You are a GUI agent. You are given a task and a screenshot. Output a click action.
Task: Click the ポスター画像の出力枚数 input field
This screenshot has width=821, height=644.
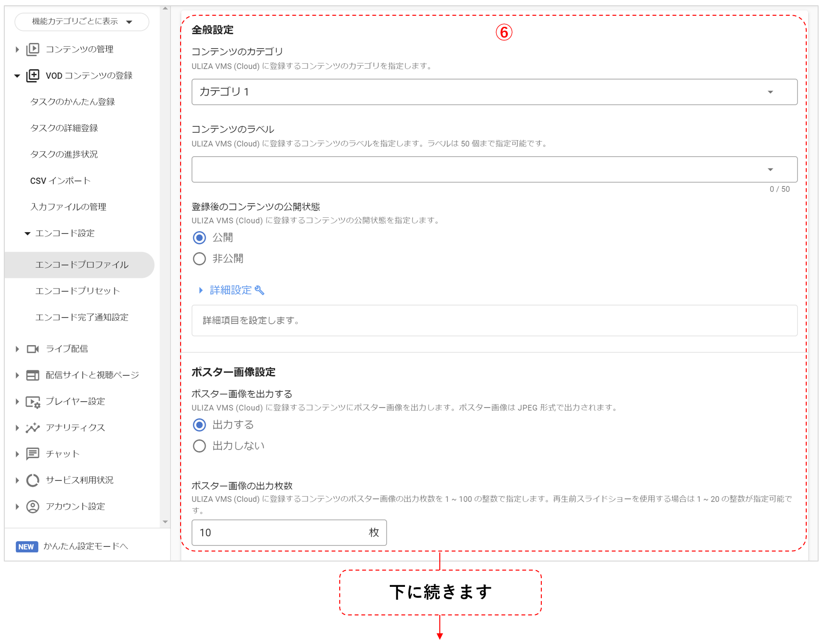[289, 532]
